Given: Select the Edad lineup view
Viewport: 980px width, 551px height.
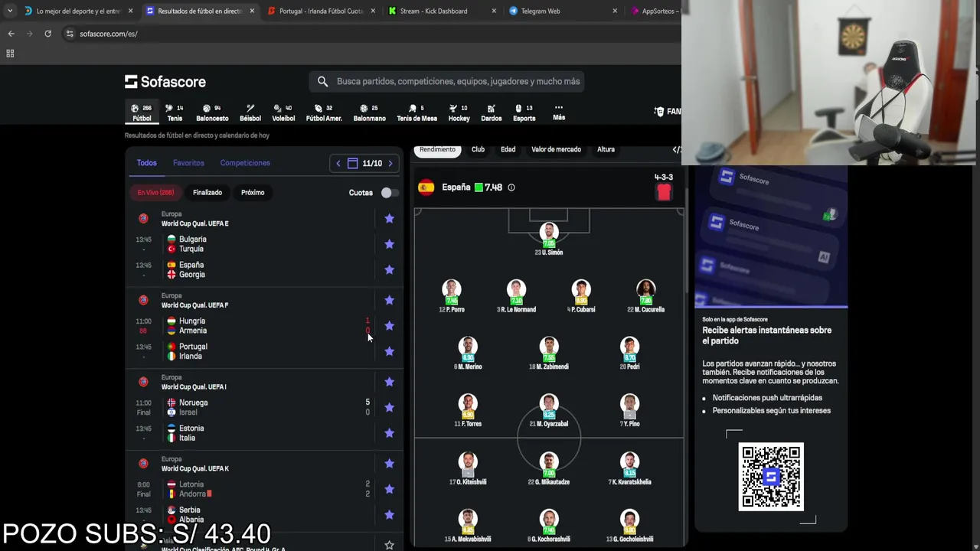Looking at the screenshot, I should (x=508, y=150).
